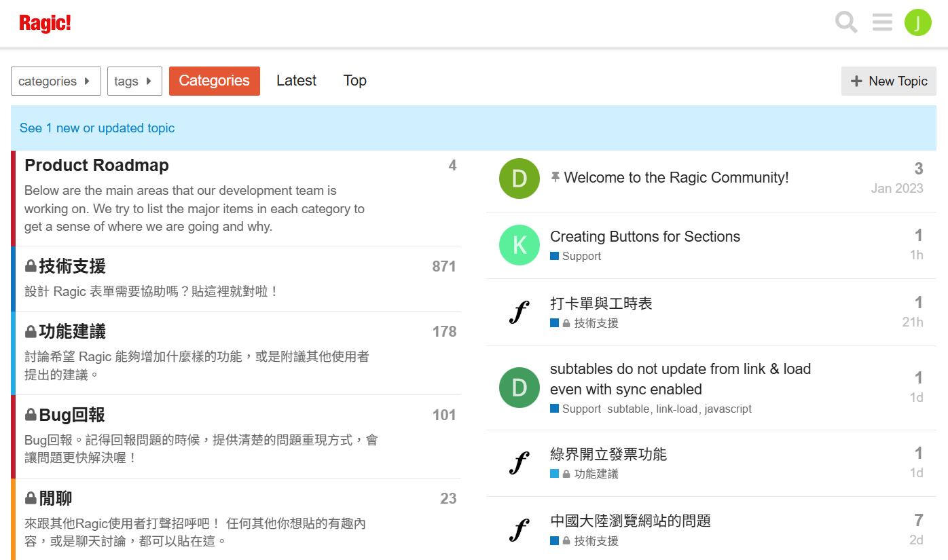
Task: Switch to the Top tab
Action: (x=355, y=81)
